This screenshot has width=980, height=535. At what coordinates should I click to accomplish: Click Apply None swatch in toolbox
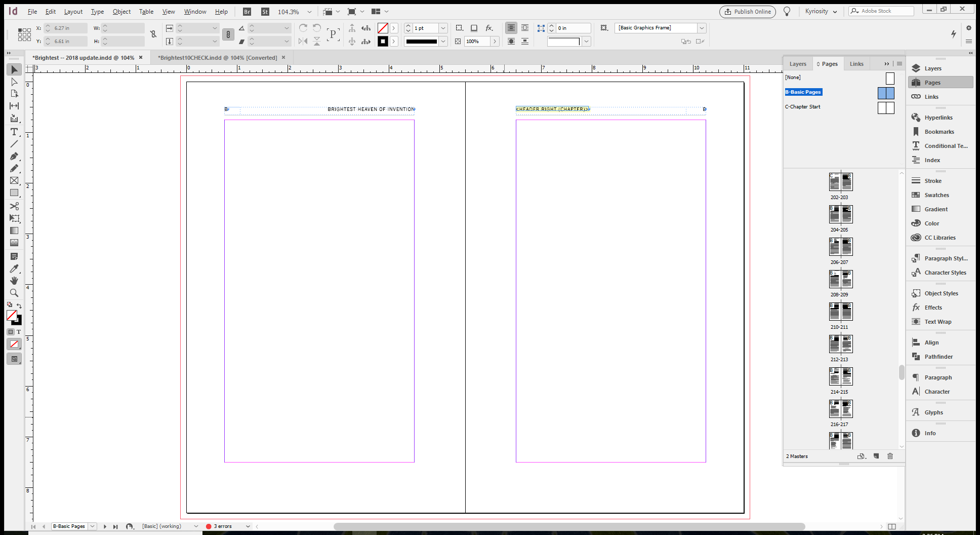(x=14, y=345)
